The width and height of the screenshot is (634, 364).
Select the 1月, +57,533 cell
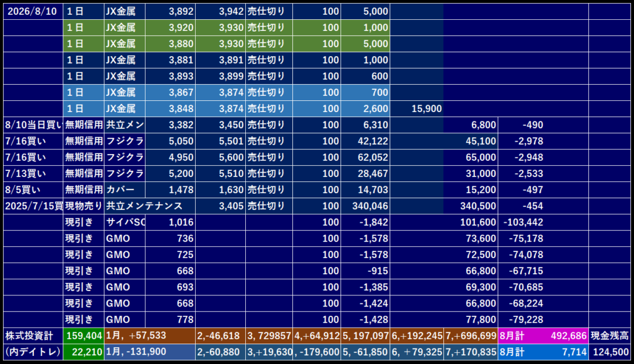150,336
